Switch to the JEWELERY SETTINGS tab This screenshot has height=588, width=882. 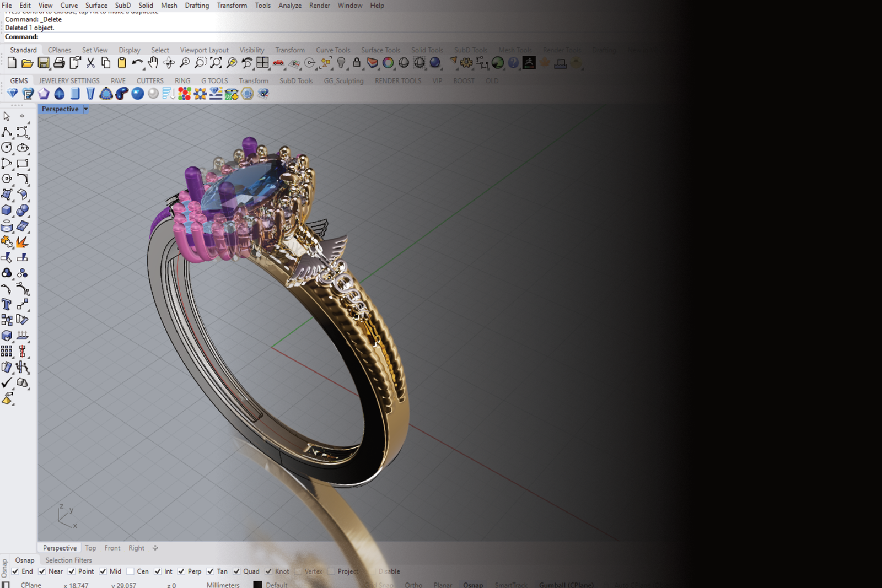tap(69, 81)
